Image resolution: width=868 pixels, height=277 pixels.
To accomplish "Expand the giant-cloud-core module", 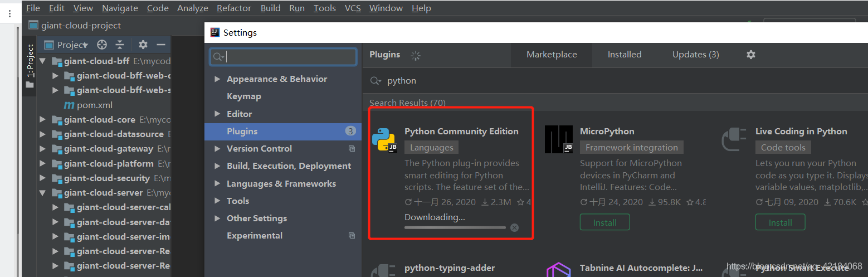I will pyautogui.click(x=43, y=119).
